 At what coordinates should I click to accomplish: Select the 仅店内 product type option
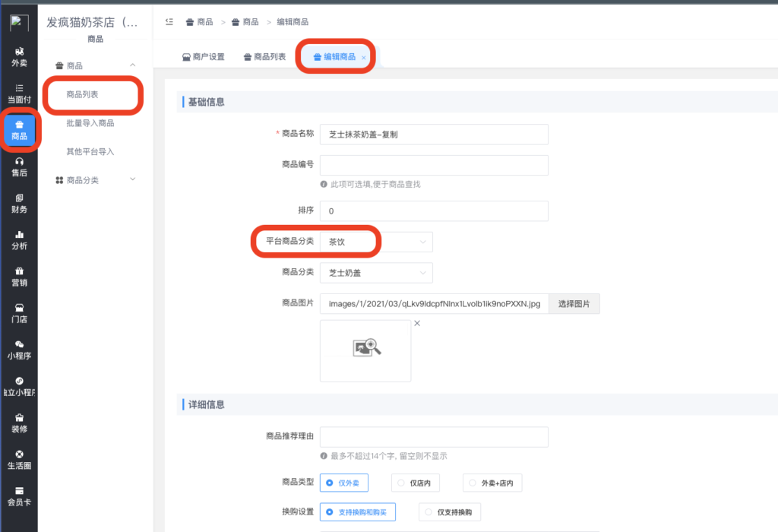pos(415,483)
